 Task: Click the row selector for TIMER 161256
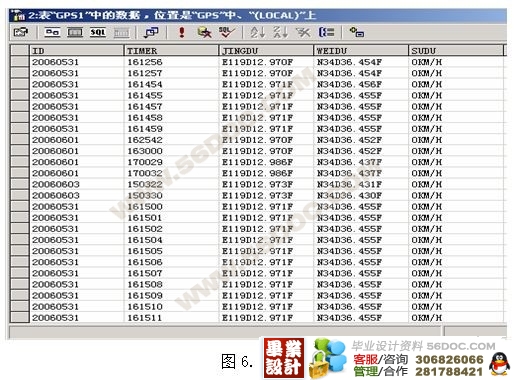(20, 62)
